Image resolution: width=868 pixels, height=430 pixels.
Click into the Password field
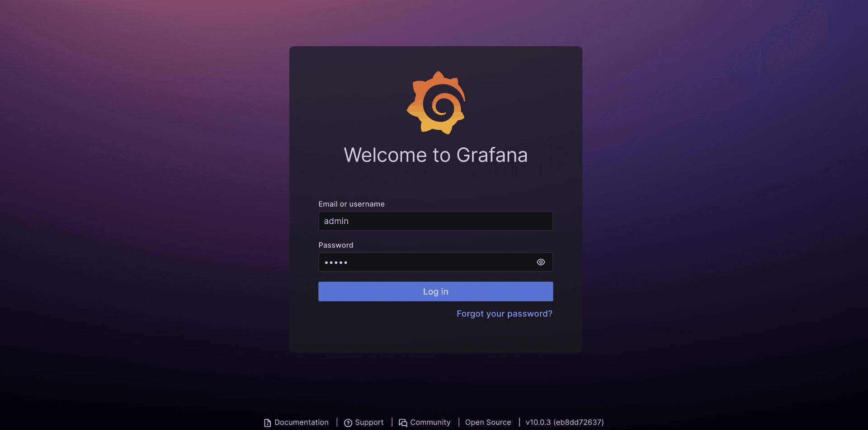point(435,262)
